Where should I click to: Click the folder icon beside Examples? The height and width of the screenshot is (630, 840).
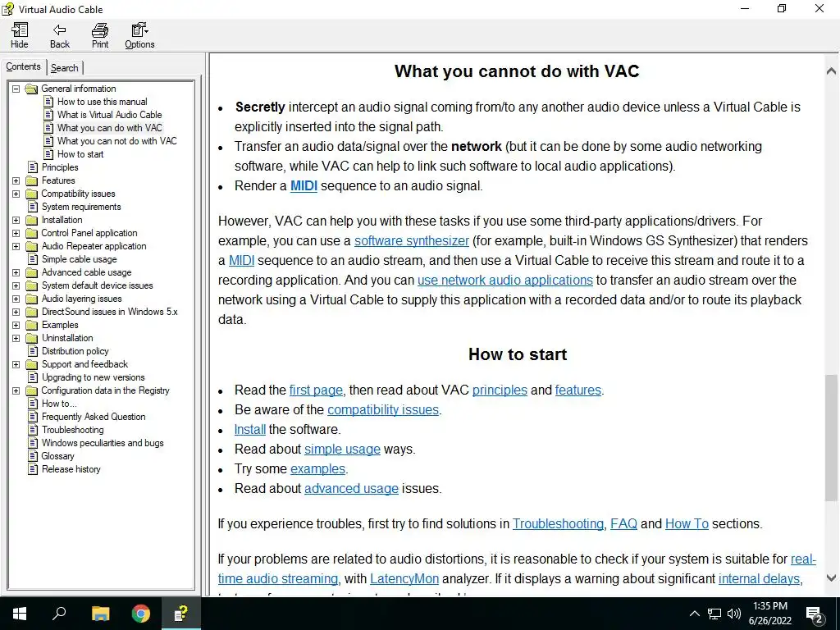pyautogui.click(x=32, y=325)
